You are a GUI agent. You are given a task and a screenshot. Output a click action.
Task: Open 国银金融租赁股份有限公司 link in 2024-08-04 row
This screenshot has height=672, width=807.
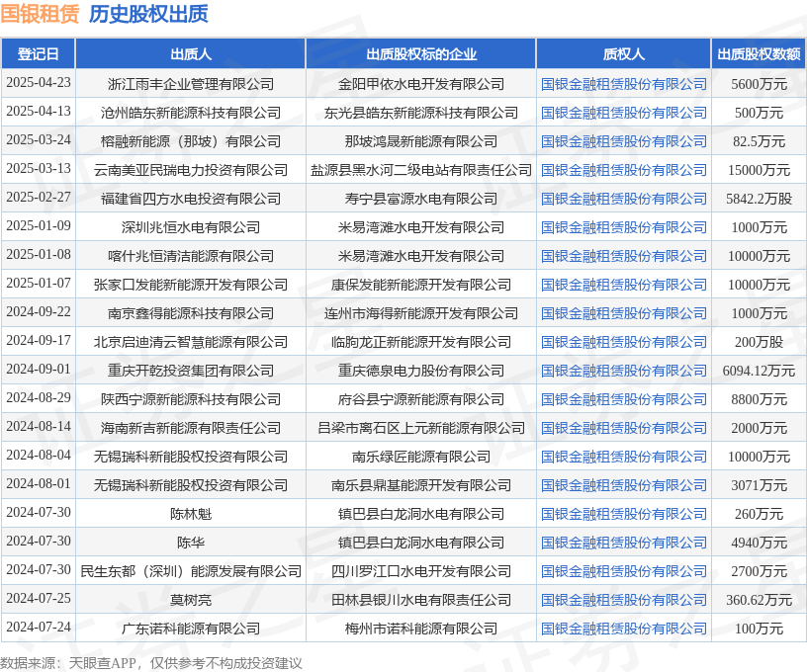[624, 457]
